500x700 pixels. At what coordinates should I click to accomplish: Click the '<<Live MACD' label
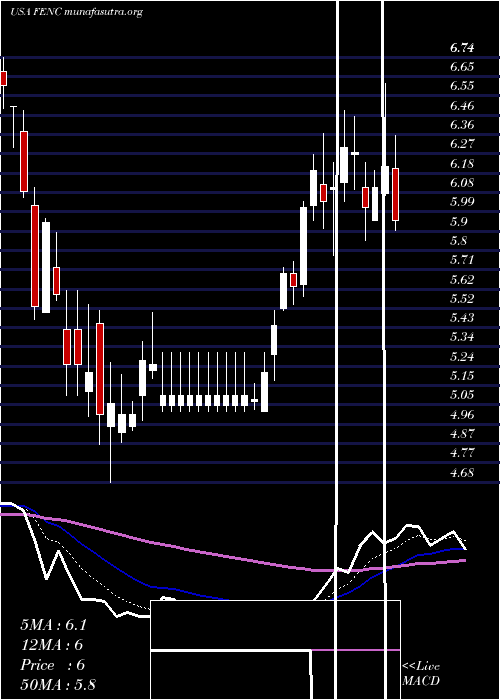(x=421, y=673)
